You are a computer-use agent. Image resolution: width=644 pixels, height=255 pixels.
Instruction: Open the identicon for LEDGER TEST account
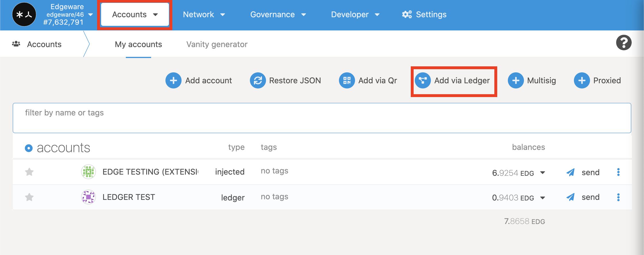88,197
